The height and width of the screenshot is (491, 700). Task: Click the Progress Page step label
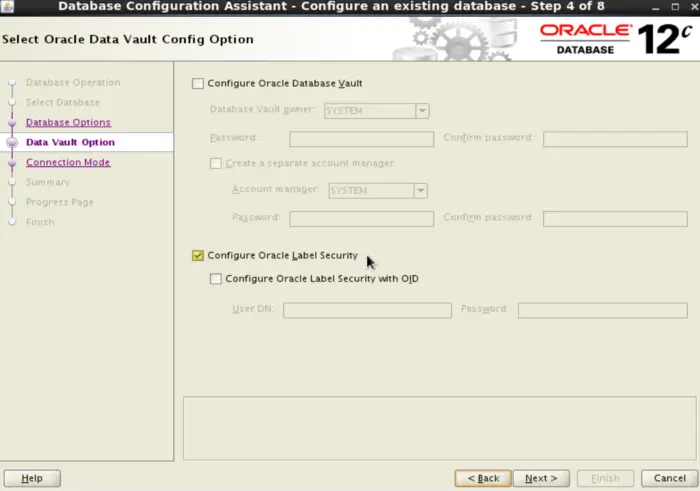point(60,202)
